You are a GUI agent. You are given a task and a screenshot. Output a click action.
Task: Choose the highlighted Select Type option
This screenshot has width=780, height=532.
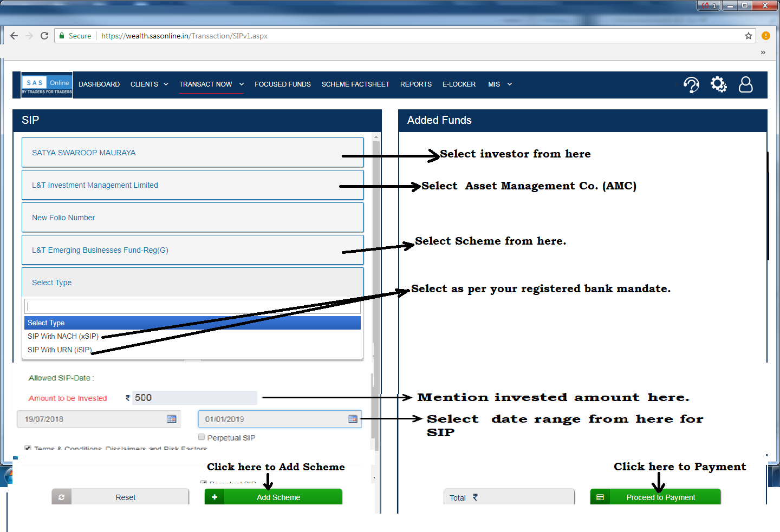(192, 323)
